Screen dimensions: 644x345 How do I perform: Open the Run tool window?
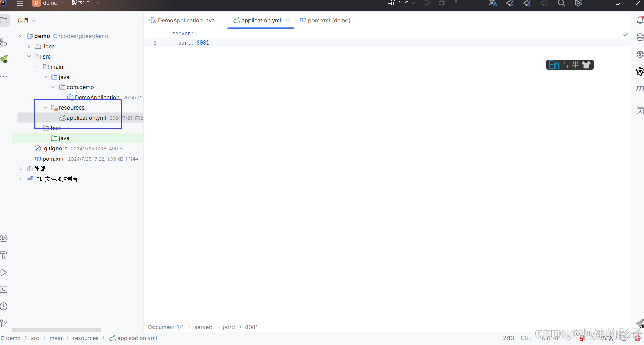click(x=4, y=273)
